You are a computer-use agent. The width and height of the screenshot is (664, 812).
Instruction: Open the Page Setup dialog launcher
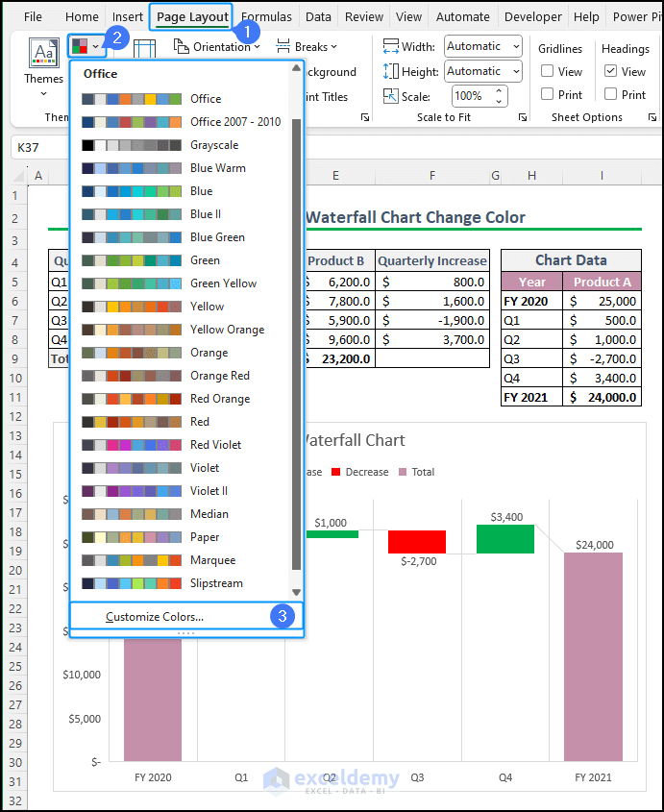tap(365, 117)
